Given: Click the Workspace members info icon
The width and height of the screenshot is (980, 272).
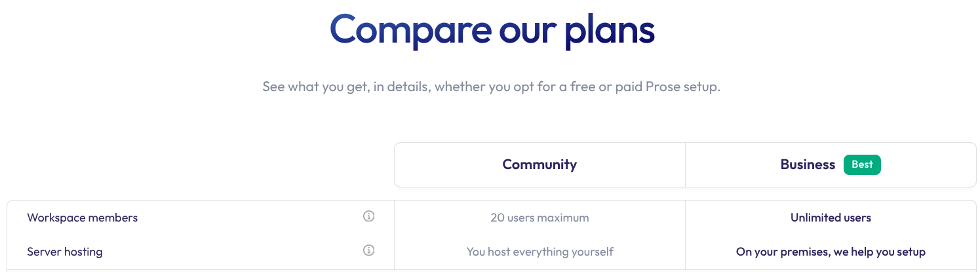Looking at the screenshot, I should coord(368,217).
